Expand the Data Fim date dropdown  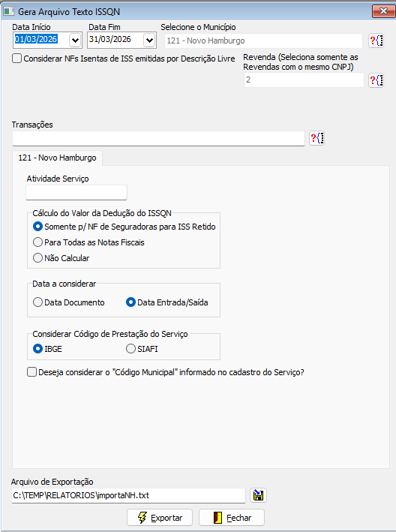149,41
